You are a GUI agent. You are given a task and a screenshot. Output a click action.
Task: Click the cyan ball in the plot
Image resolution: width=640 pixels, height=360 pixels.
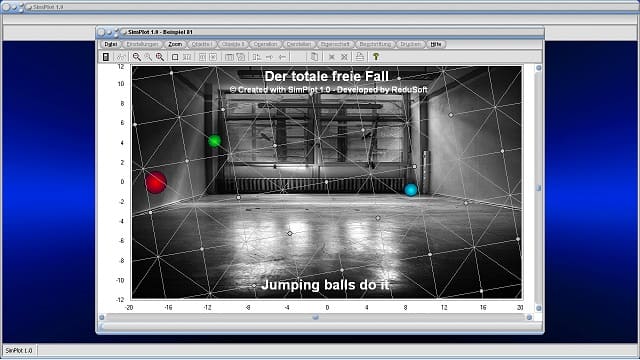(411, 190)
